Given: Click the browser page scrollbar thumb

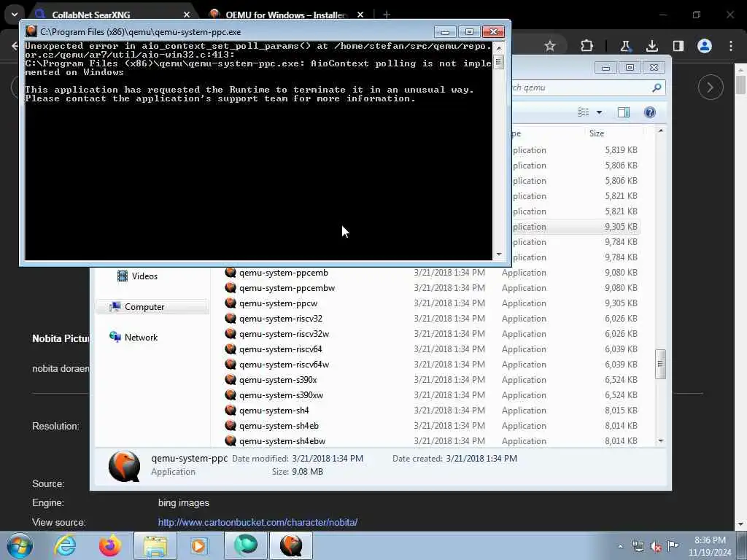Looking at the screenshot, I should coord(741,85).
